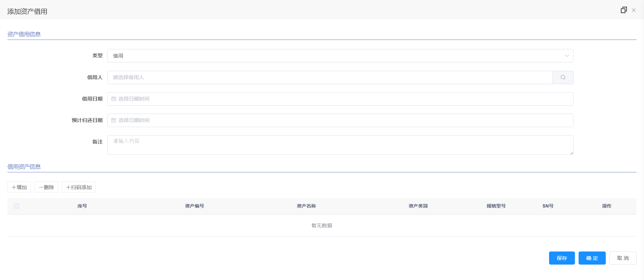
Task: Click the 资产类别 column header
Action: [x=418, y=206]
